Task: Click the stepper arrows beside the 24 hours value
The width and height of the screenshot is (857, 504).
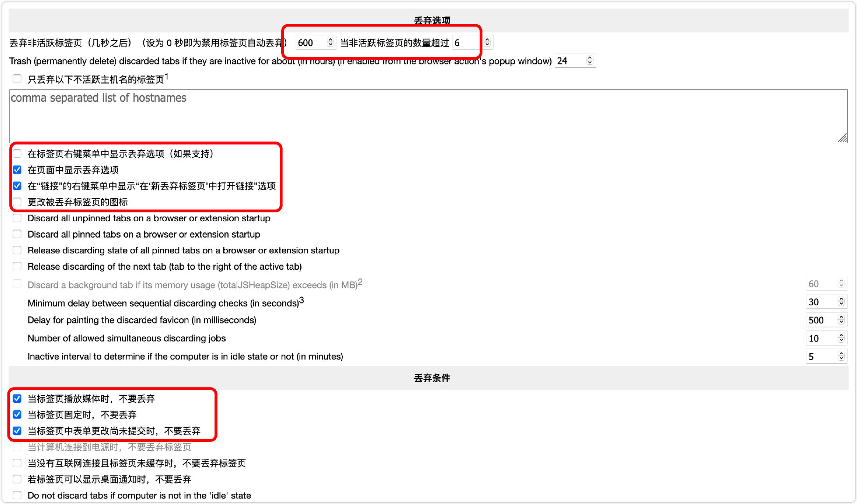Action: tap(590, 61)
